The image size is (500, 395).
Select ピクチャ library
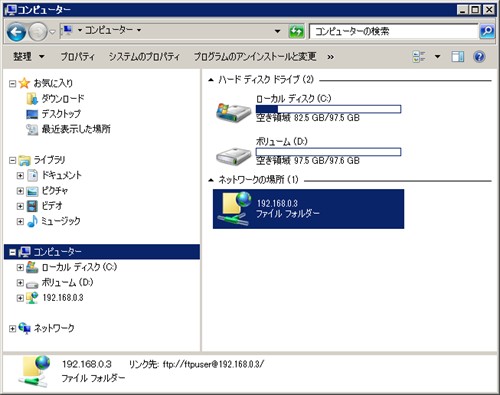[x=54, y=190]
